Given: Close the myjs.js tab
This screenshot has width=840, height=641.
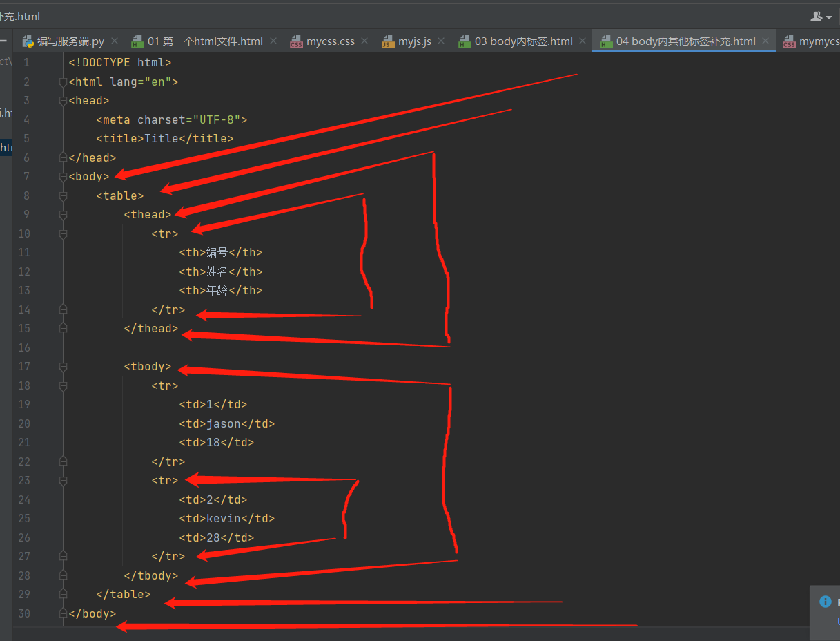Looking at the screenshot, I should [442, 41].
